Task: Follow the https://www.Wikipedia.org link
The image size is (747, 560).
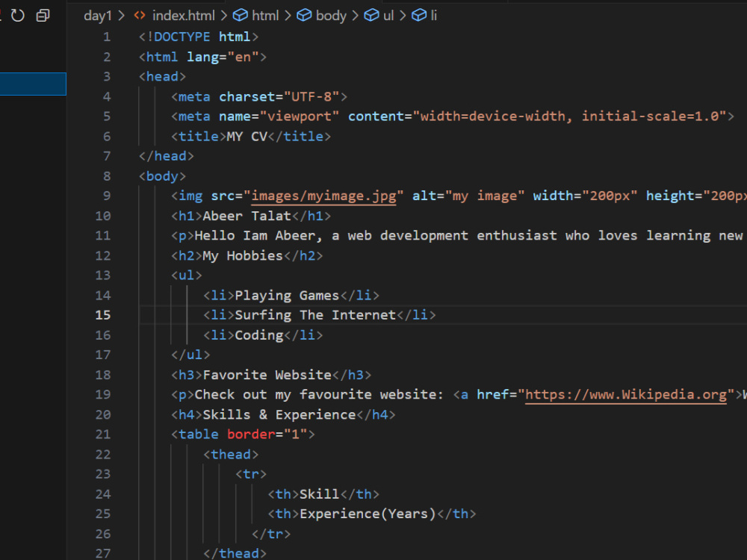Action: pyautogui.click(x=626, y=395)
